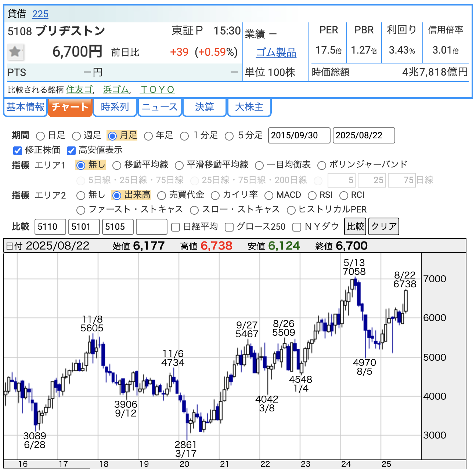The width and height of the screenshot is (476, 469).
Task: Click the empty fourth comparison code field
Action: pyautogui.click(x=152, y=227)
